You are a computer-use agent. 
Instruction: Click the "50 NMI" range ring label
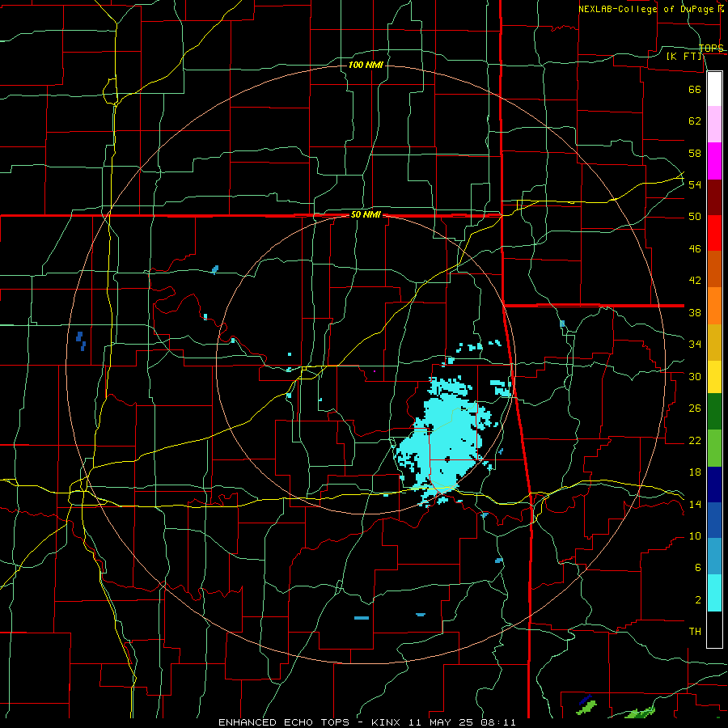pos(366,214)
